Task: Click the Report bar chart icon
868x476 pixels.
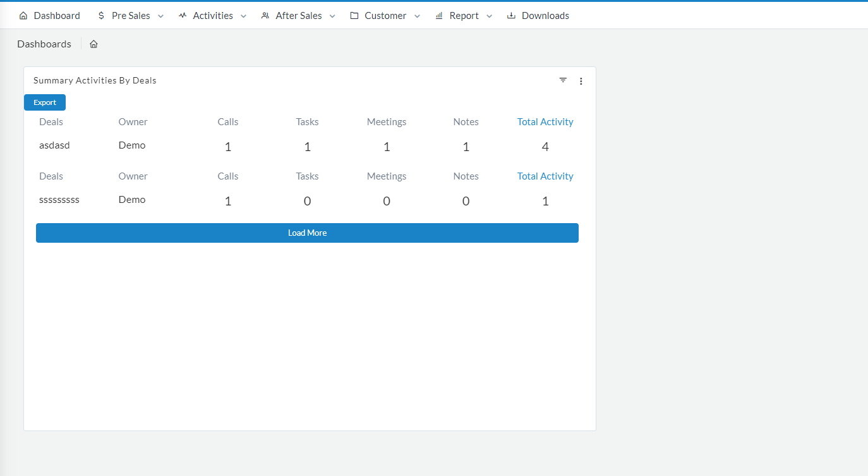Action: [x=439, y=16]
